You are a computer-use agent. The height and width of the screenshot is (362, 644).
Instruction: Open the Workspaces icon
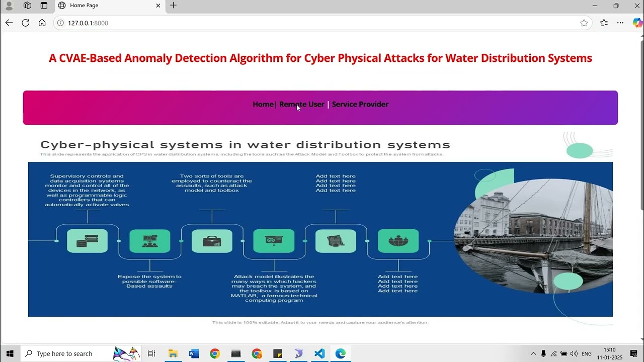[x=27, y=6]
